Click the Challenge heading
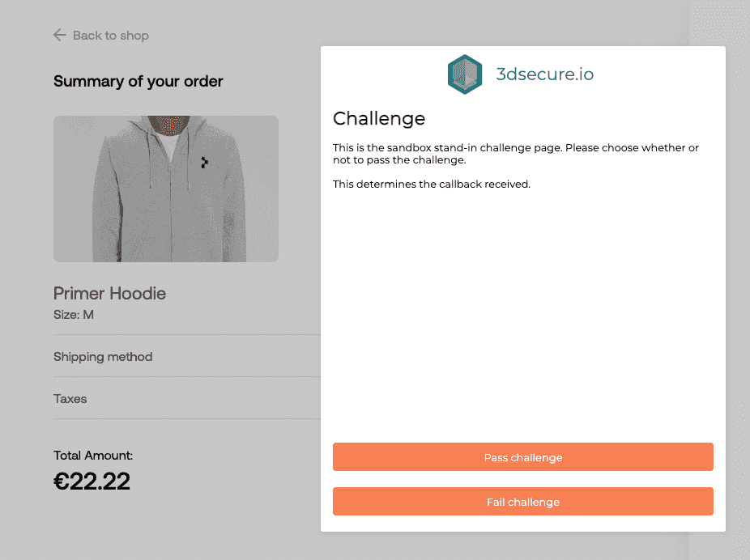Screen dimensions: 750x560 [x=379, y=118]
